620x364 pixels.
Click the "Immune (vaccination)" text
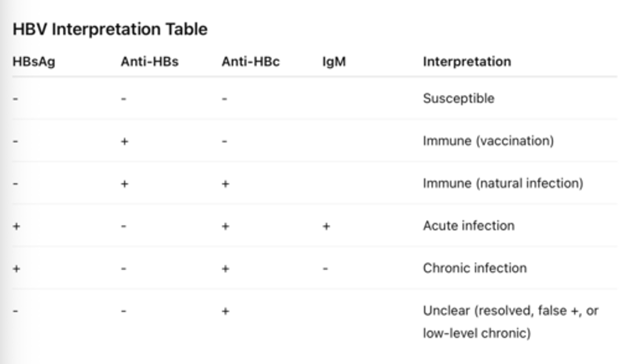click(x=488, y=141)
